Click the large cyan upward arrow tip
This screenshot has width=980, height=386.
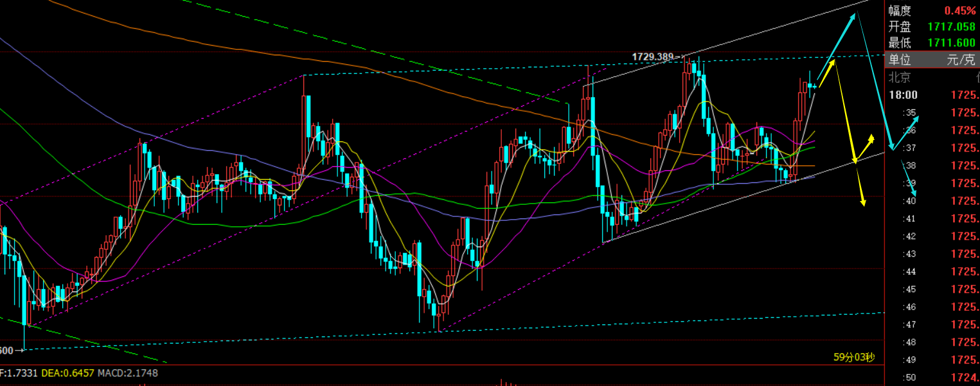(857, 13)
